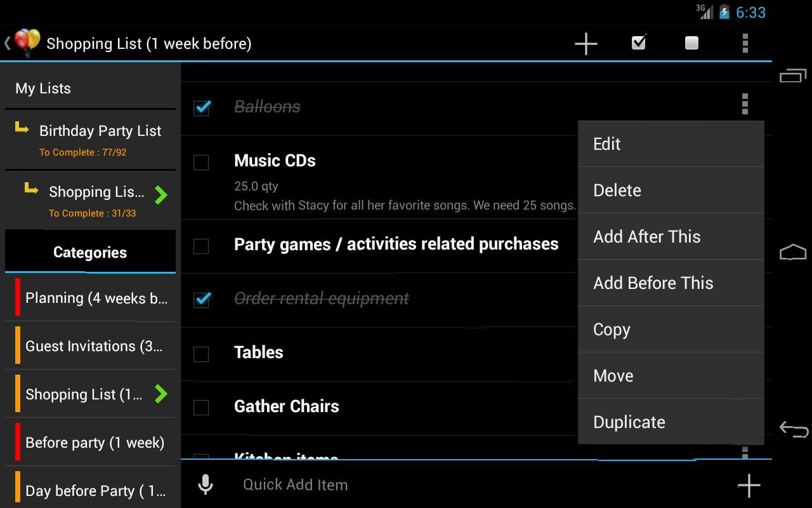Viewport: 812px width, 508px height.
Task: Tap the uncheck-all square icon in top bar
Action: (691, 43)
